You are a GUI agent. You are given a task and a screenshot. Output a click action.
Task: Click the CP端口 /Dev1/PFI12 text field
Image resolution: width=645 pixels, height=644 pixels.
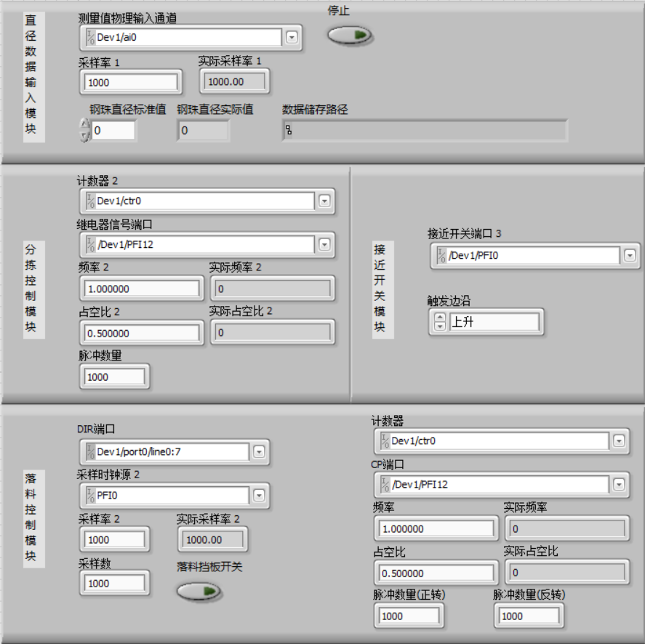click(x=500, y=484)
